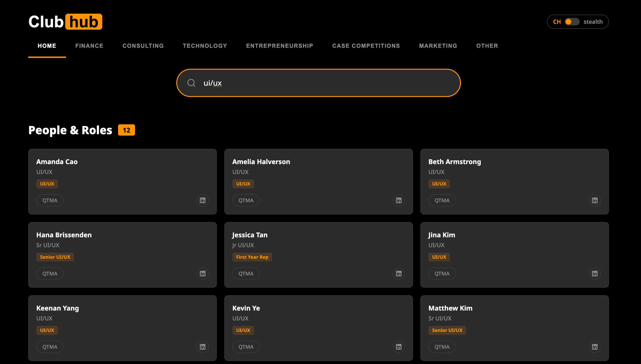Click Jessica Tan's First Year Rep badge
Viewport: 641px width, 364px height.
pyautogui.click(x=252, y=257)
